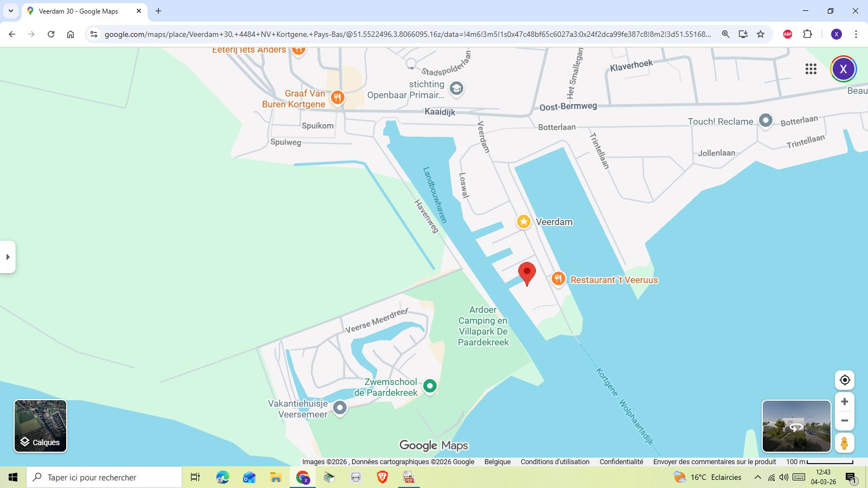Select the Veerdam 30 Google Maps tab

pos(79,11)
